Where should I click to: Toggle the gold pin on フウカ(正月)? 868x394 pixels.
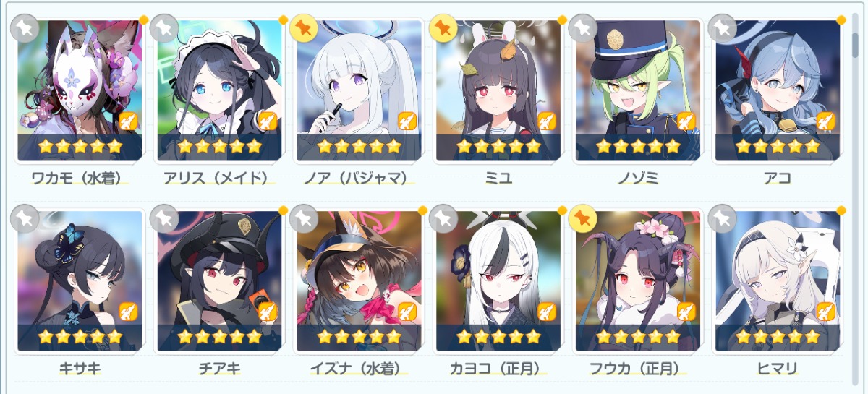pos(582,218)
